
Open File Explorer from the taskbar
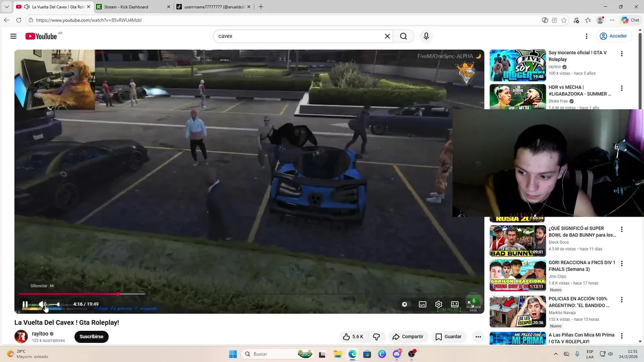[x=337, y=354]
